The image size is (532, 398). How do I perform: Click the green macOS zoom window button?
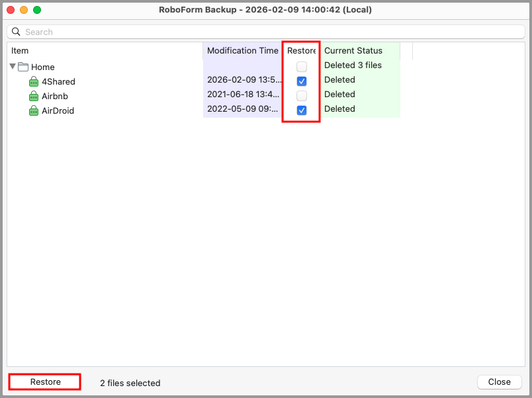pos(37,10)
